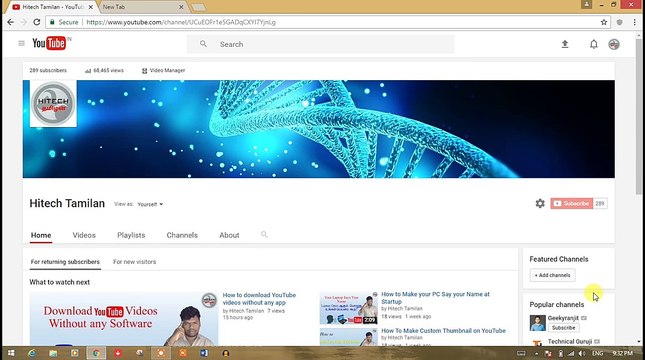Reload the page in Chrome

37,22
